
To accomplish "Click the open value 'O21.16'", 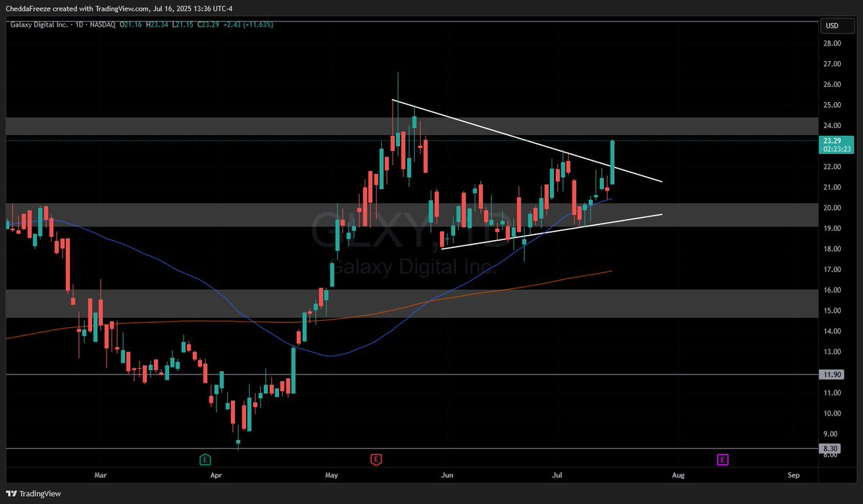I will (x=129, y=24).
